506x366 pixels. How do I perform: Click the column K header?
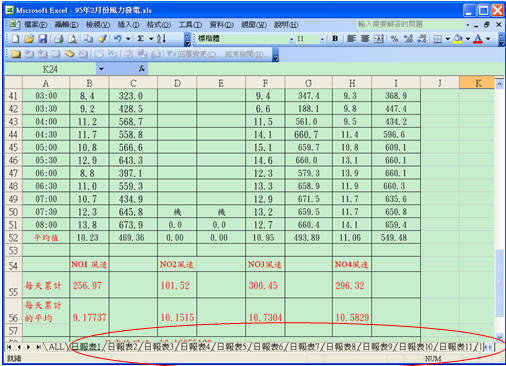pos(477,83)
